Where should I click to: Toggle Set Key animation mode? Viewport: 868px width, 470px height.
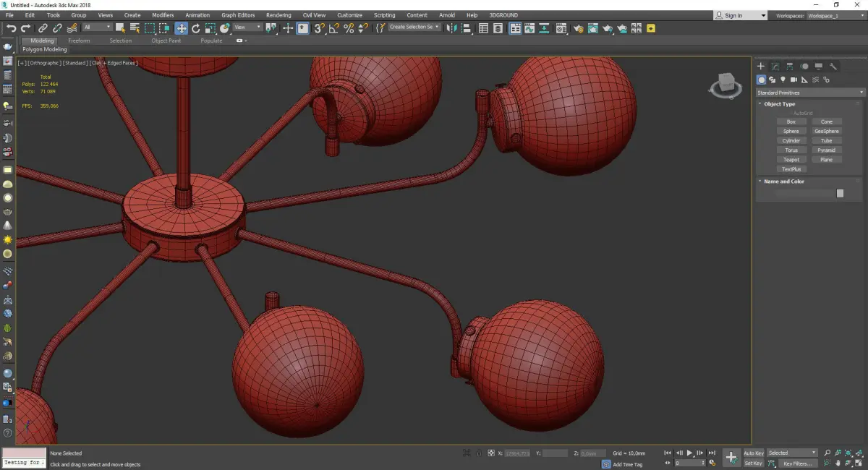pyautogui.click(x=754, y=463)
